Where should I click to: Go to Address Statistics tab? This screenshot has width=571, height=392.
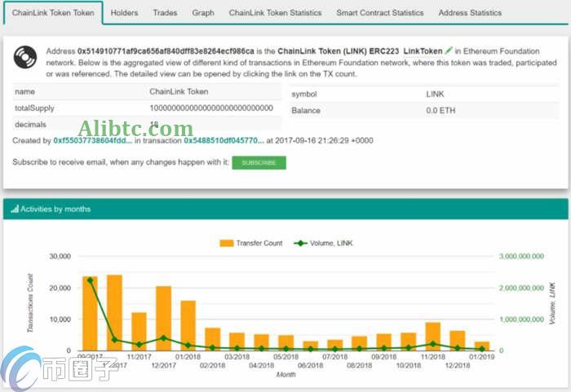pos(470,13)
